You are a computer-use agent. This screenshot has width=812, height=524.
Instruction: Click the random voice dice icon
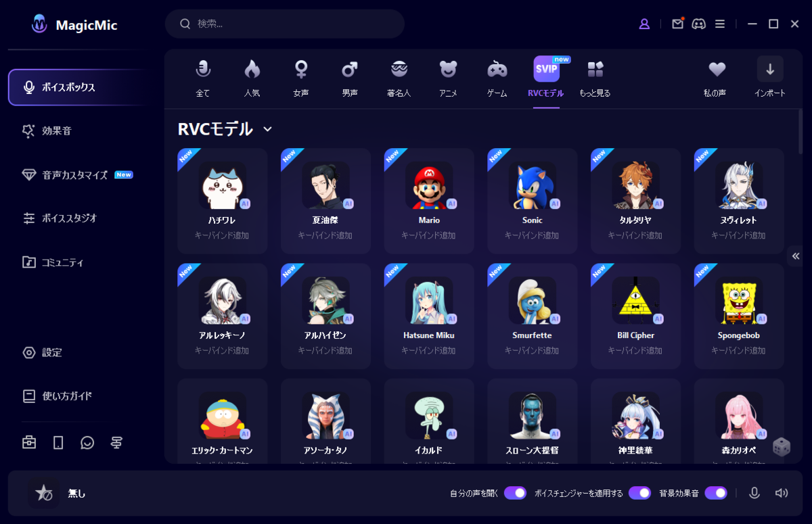pos(781,447)
